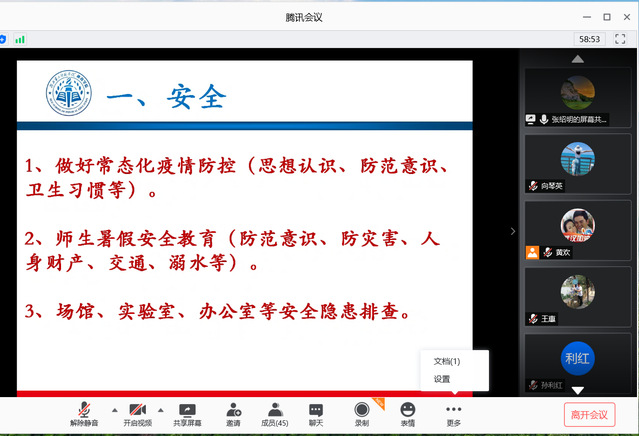Select 设置 from the popup menu
Screen dimensions: 639x436
coord(442,379)
